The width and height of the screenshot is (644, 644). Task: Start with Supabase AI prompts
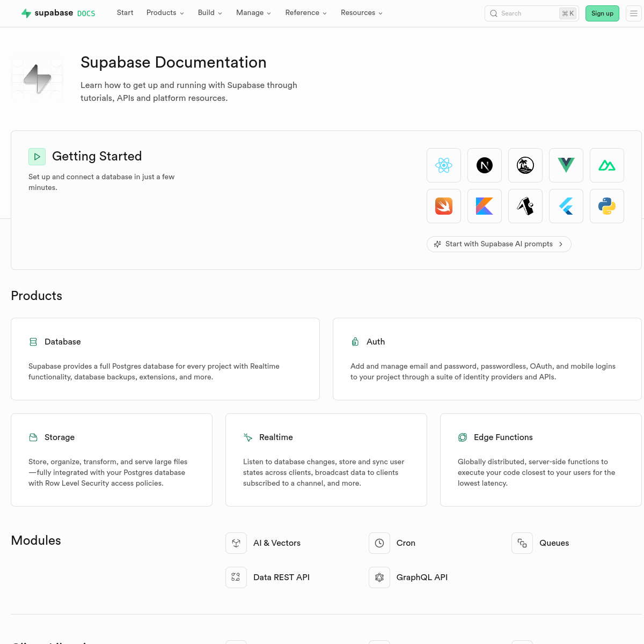tap(499, 244)
